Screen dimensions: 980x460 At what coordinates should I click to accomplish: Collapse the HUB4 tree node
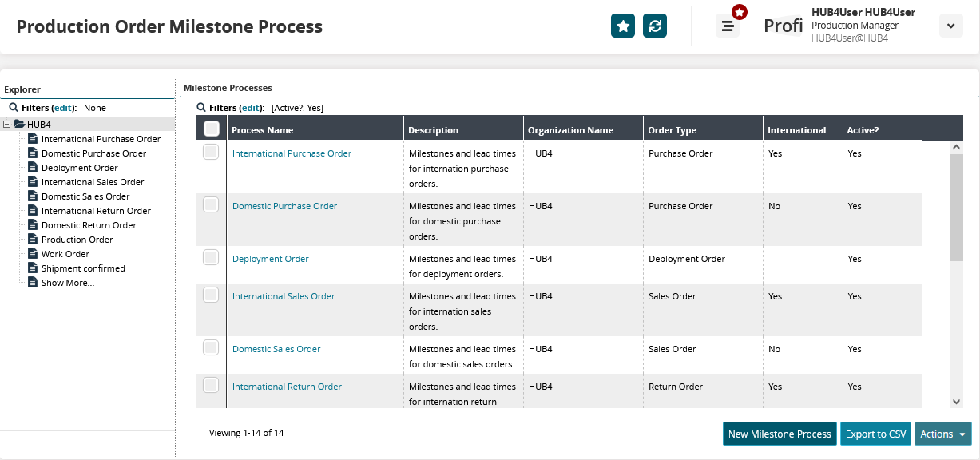coord(7,125)
